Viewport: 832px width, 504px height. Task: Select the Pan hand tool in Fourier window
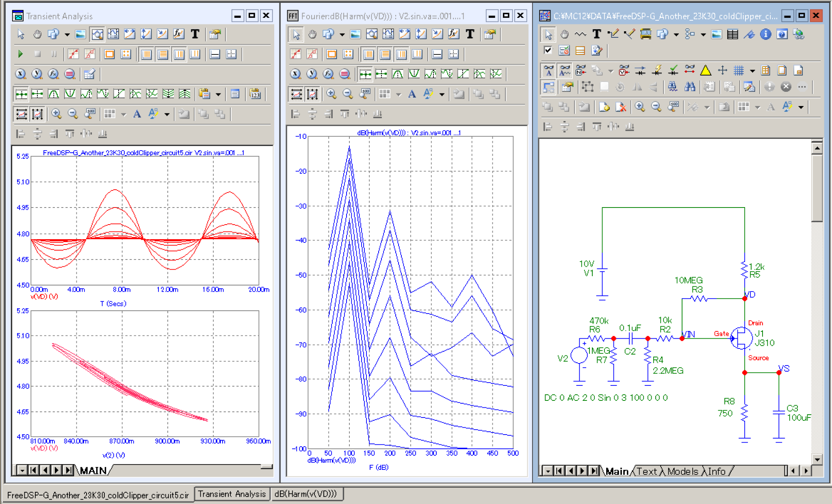(312, 35)
